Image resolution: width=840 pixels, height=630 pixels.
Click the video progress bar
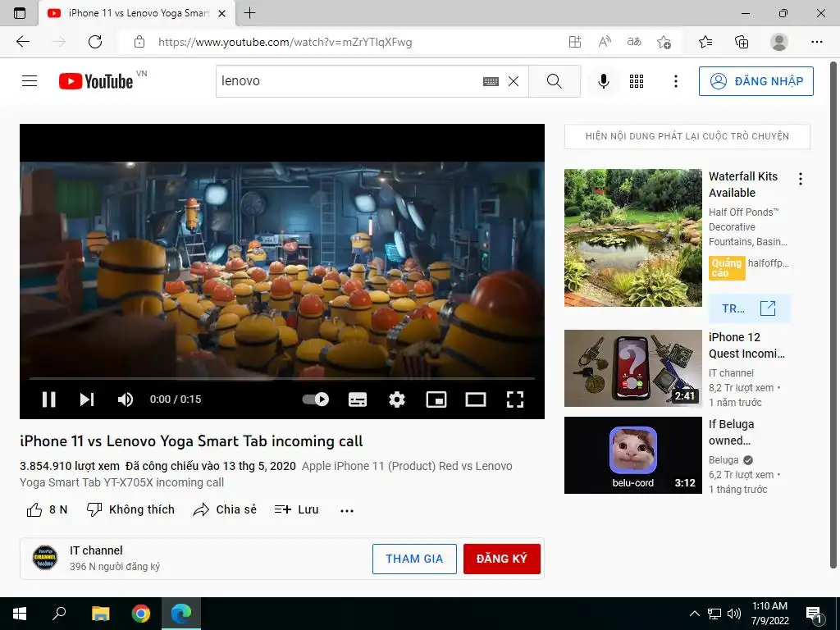click(282, 378)
